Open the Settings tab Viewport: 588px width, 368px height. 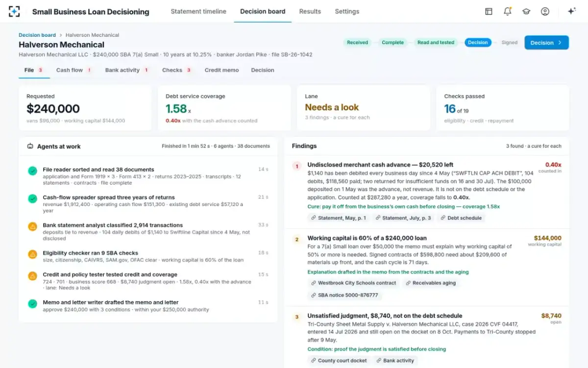click(347, 11)
